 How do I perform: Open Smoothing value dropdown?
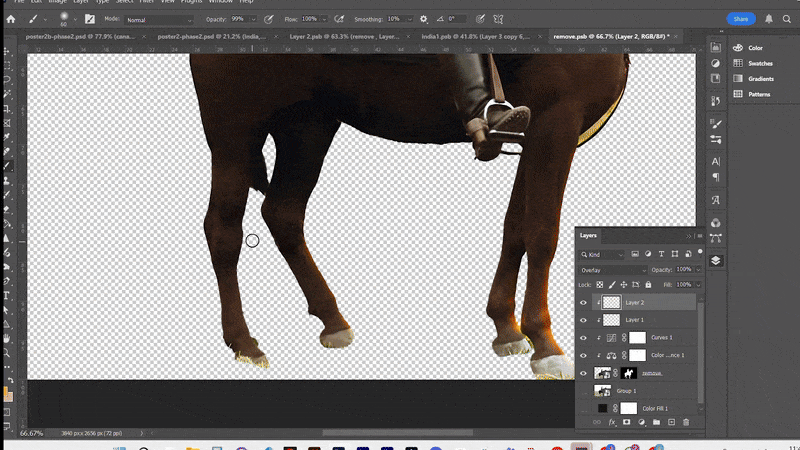pos(409,19)
